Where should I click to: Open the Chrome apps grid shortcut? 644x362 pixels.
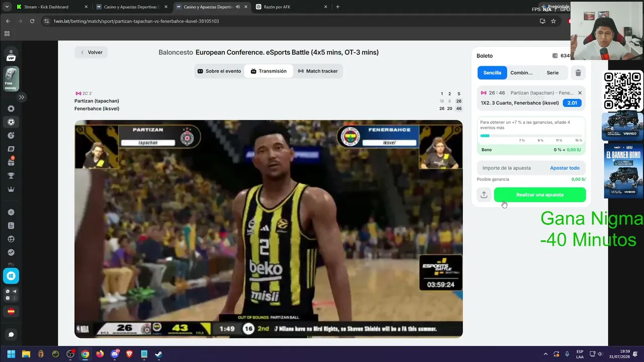pyautogui.click(x=7, y=34)
